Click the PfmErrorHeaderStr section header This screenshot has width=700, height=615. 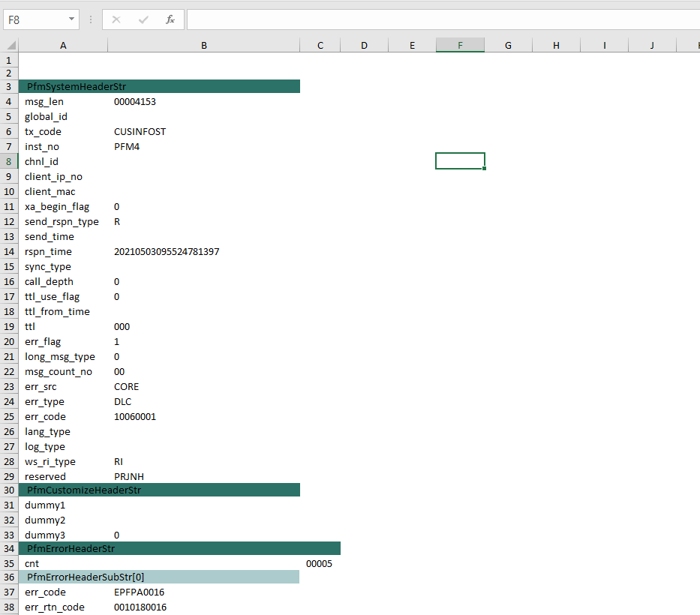[71, 549]
